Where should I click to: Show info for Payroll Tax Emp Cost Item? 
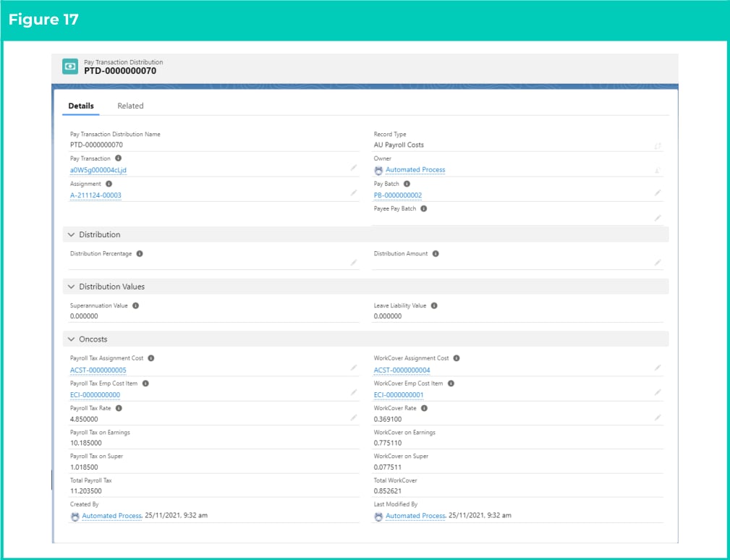(x=145, y=383)
